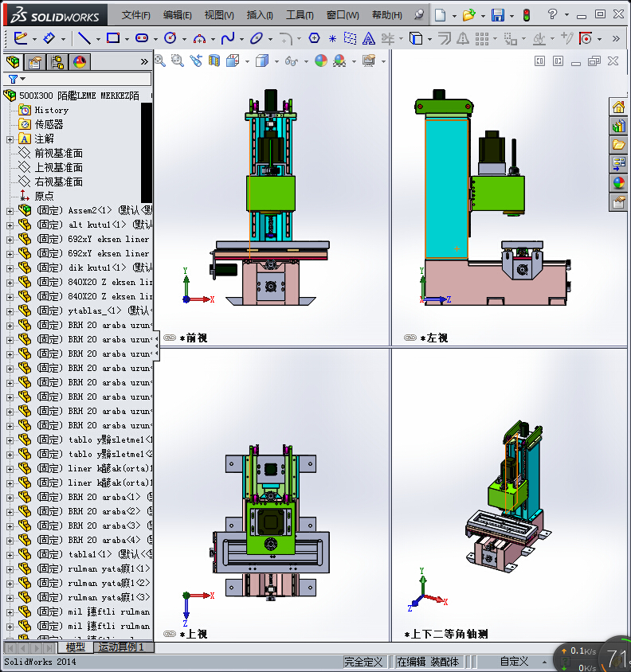Open the Design Library task pane
The height and width of the screenshot is (672, 631).
[618, 126]
